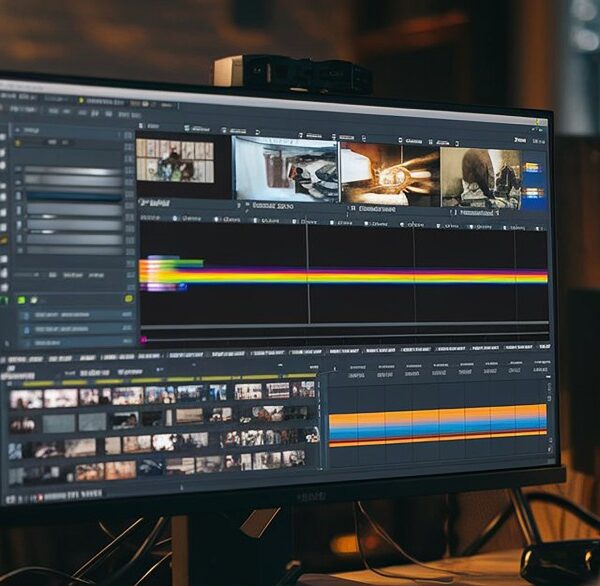
Task: Click the gray horizontal scrollbar under the rainbow timeline
Action: [x=344, y=325]
